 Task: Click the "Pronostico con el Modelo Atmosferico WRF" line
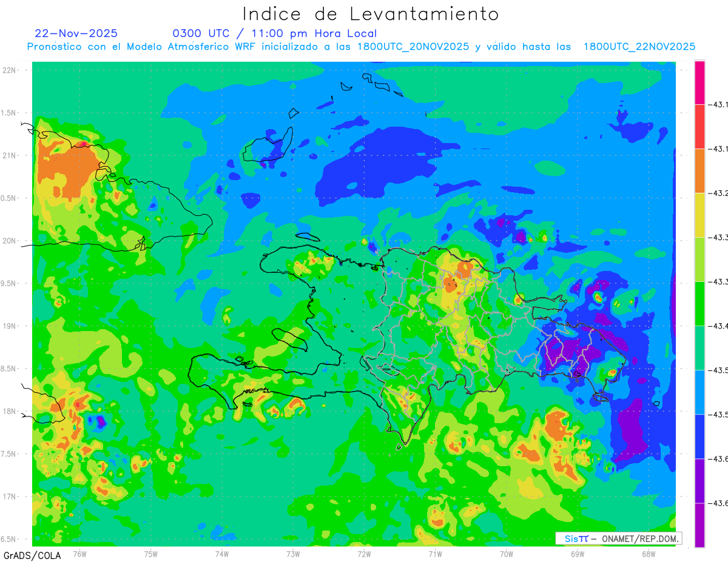pos(361,47)
